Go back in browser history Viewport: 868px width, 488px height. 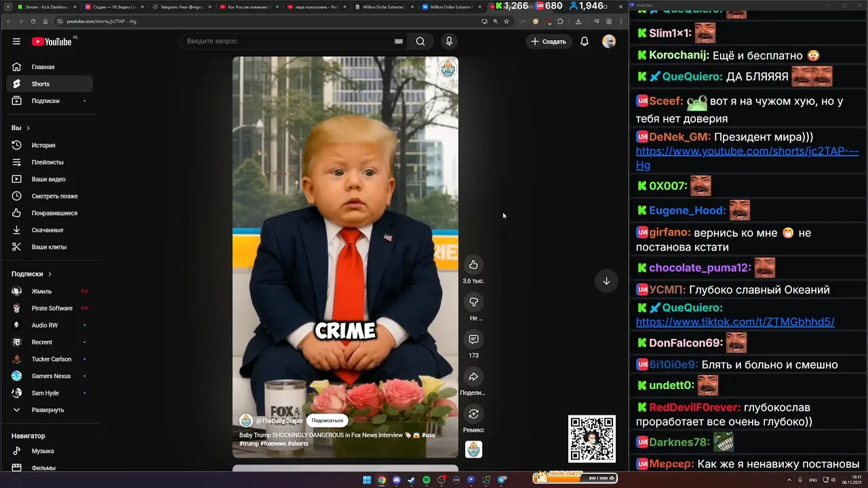click(x=9, y=21)
